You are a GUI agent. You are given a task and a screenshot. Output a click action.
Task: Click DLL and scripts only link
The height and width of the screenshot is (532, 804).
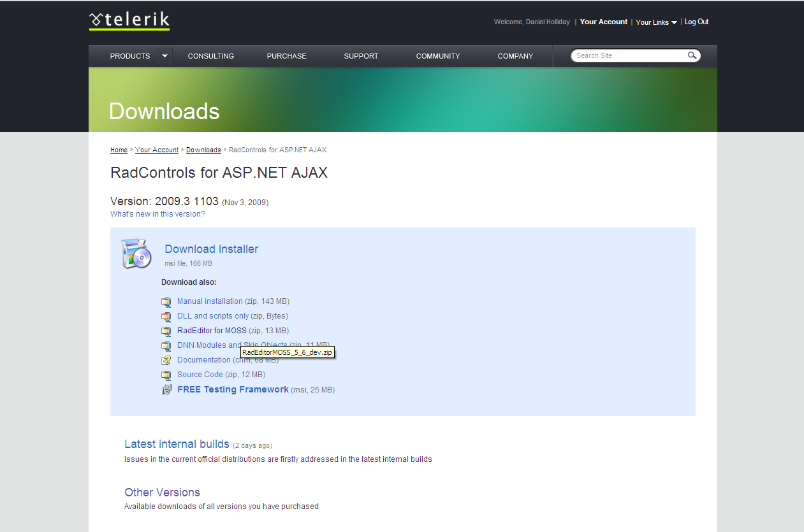(213, 316)
